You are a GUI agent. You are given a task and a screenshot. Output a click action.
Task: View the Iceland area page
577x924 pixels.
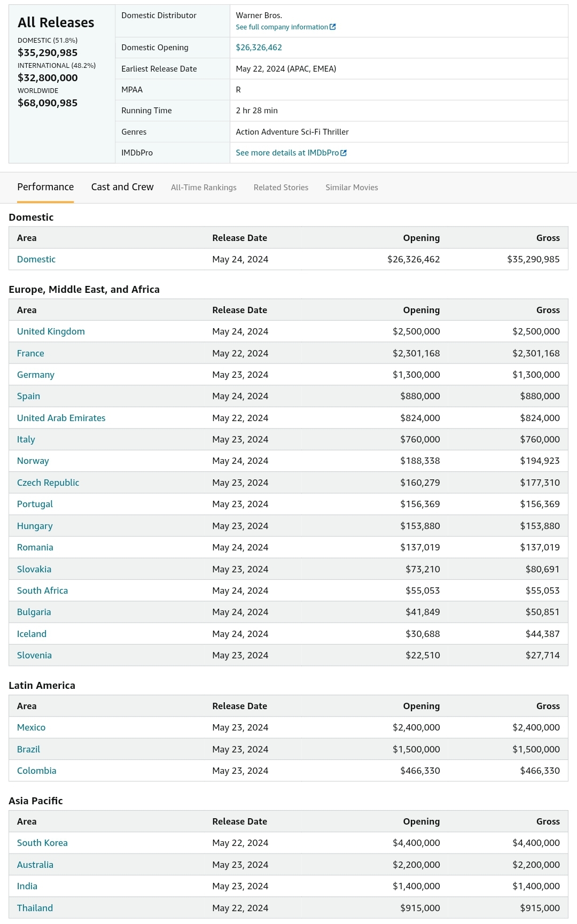click(x=32, y=634)
